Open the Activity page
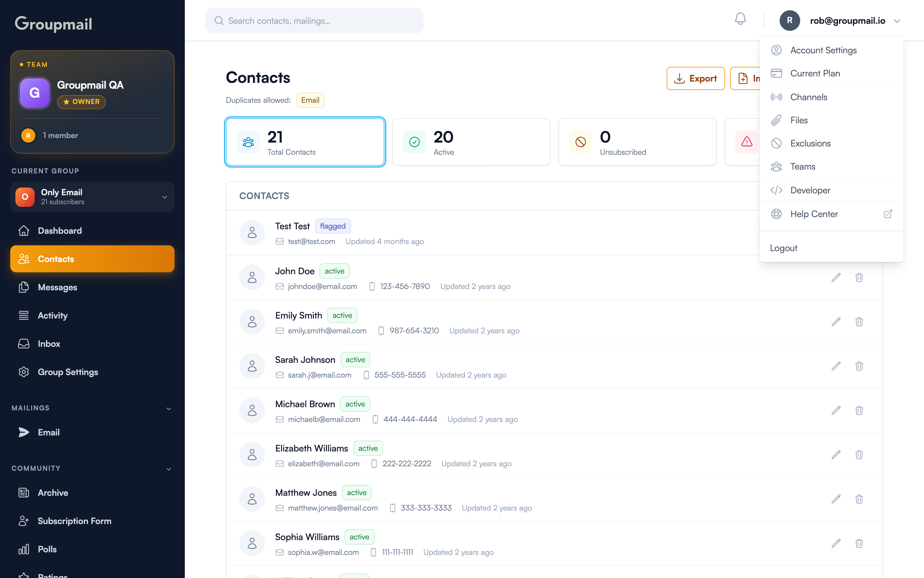This screenshot has height=578, width=924. [92, 316]
